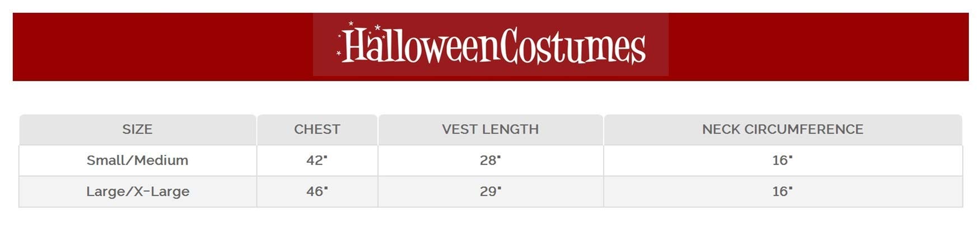Click the 42" chest measurement

tap(317, 161)
